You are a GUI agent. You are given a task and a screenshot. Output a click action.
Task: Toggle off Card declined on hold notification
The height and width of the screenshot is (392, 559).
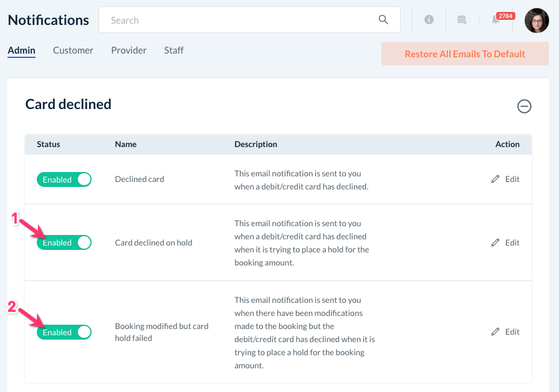[64, 242]
